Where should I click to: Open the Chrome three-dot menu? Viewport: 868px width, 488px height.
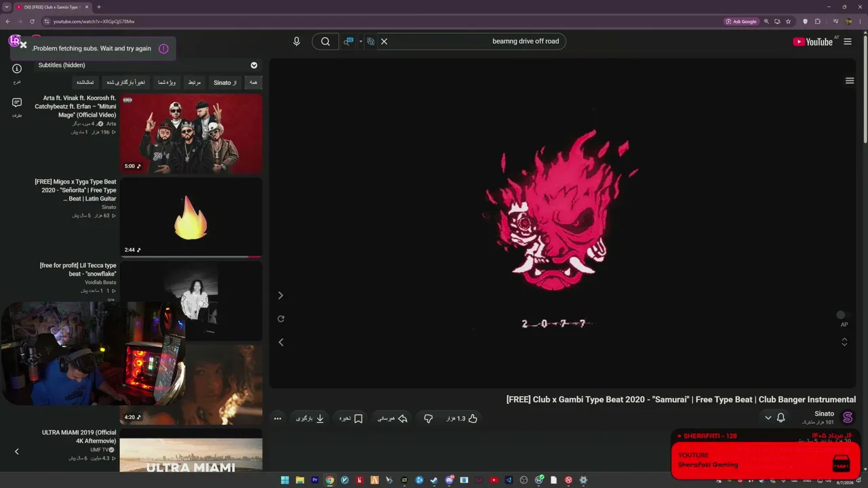[x=859, y=21]
